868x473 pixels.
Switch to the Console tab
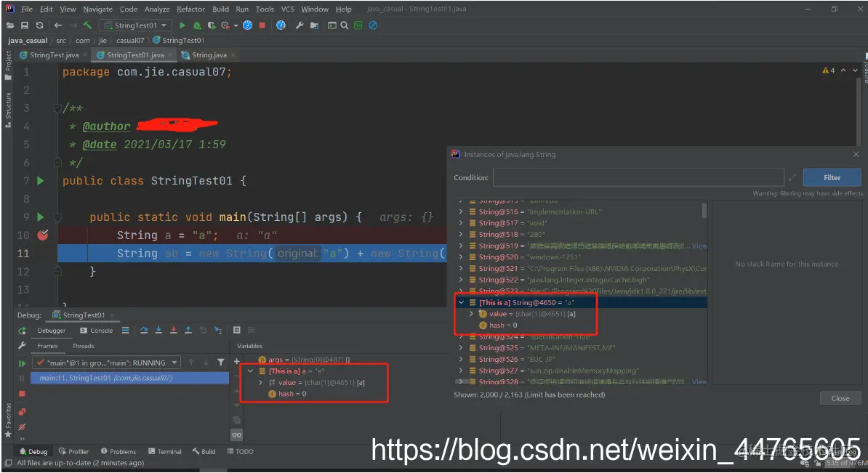(96, 331)
